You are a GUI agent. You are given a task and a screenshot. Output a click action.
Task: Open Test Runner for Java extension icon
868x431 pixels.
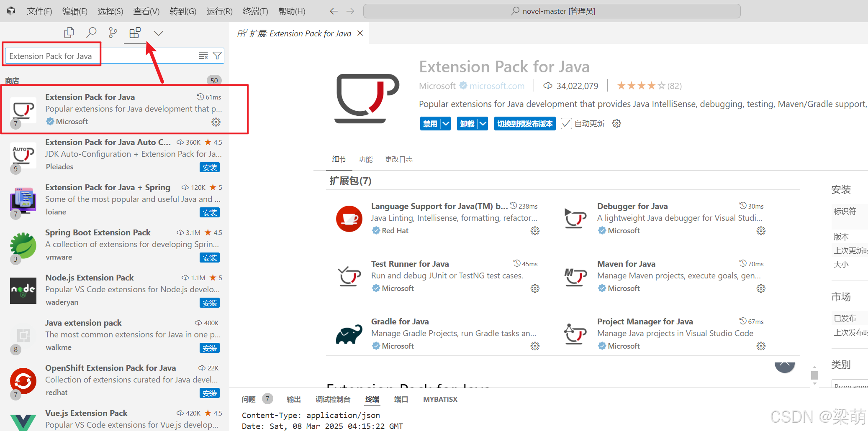pyautogui.click(x=349, y=276)
